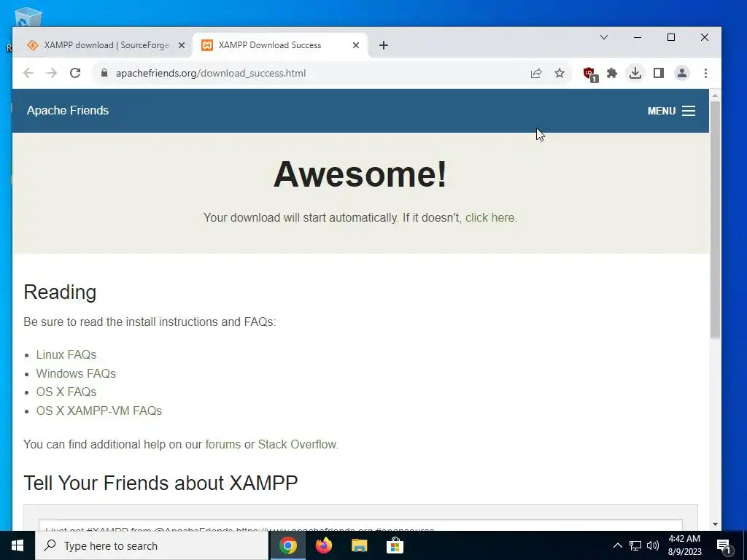Open the Linux FAQs link
Image resolution: width=747 pixels, height=560 pixels.
click(66, 355)
